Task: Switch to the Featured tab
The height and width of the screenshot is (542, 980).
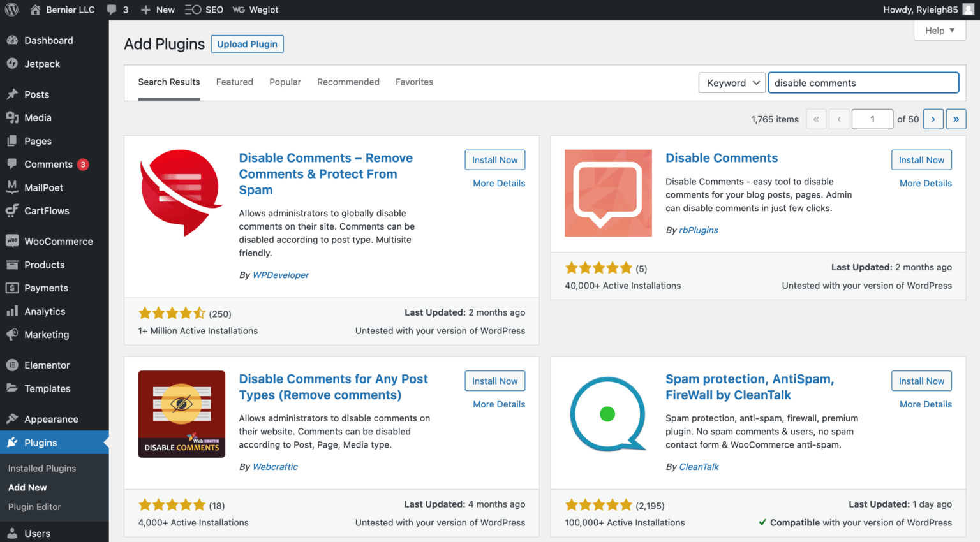Action: pos(235,82)
